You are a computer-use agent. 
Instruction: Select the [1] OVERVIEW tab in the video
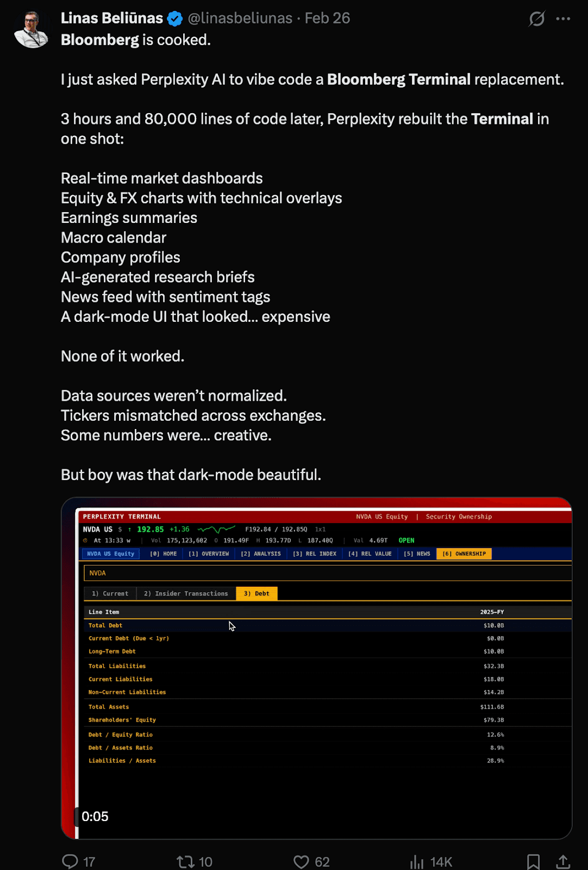[x=209, y=554]
